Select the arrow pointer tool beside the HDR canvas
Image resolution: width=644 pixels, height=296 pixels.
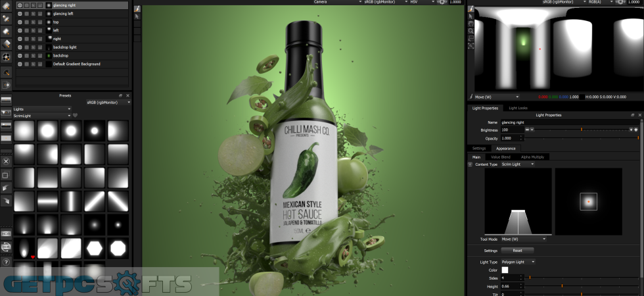coord(471,16)
